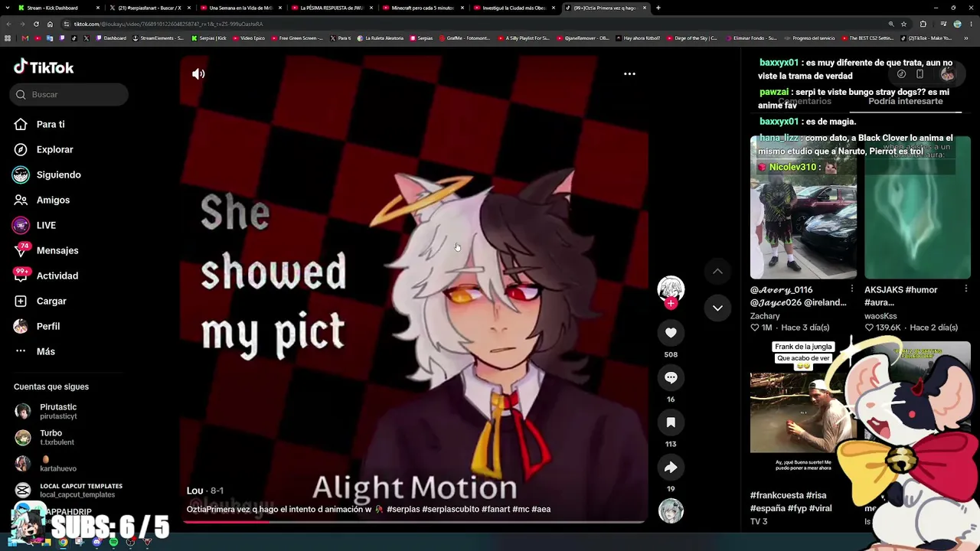Open the Siguiendo feed
This screenshot has height=551, width=980.
[x=59, y=174]
